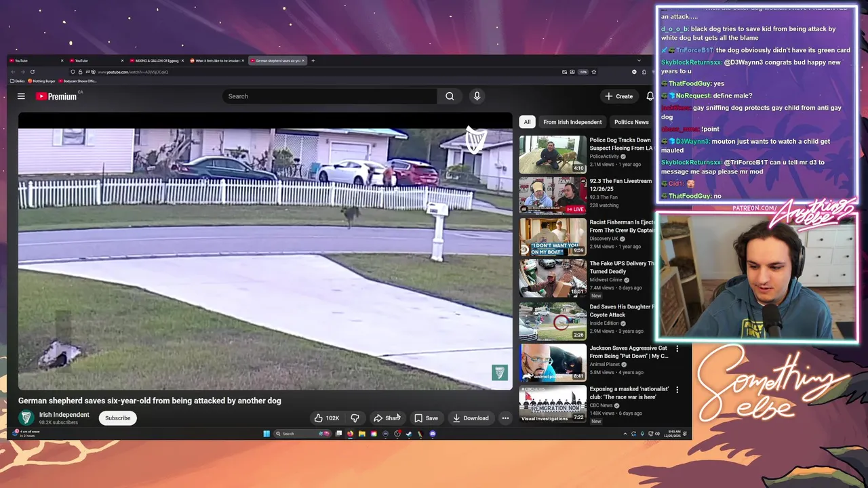Open 92.3 The Fan live stream thumbnail

pyautogui.click(x=553, y=196)
